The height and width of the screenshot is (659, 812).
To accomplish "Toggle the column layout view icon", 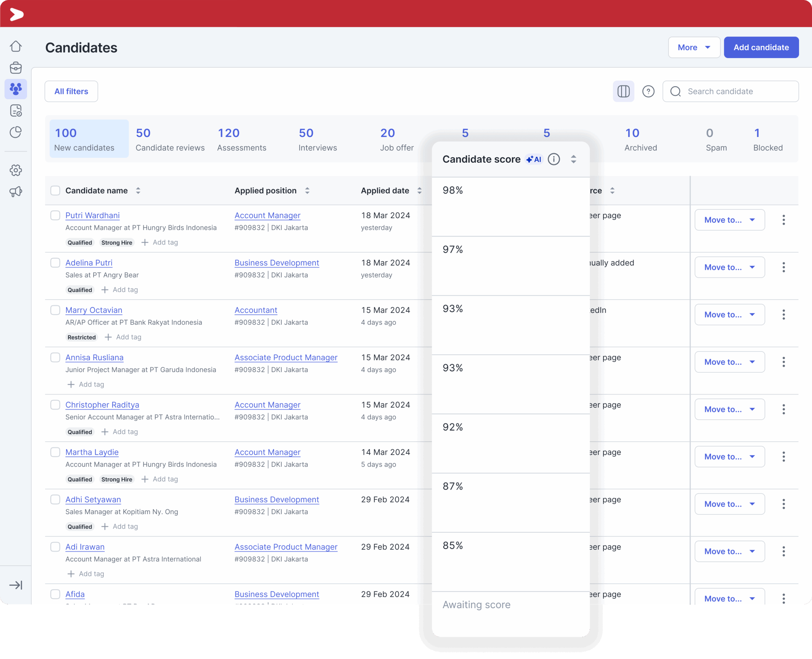I will (x=623, y=91).
